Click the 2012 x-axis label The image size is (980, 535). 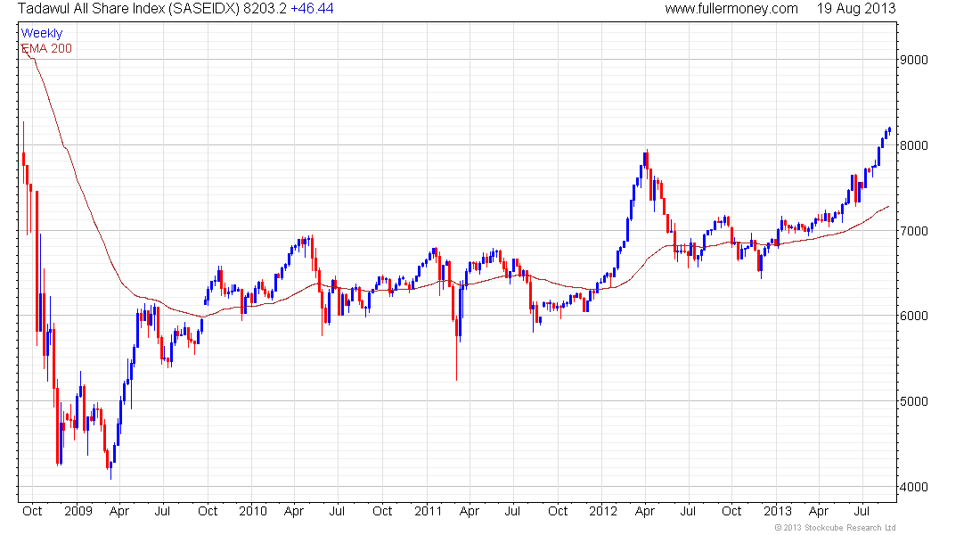603,511
